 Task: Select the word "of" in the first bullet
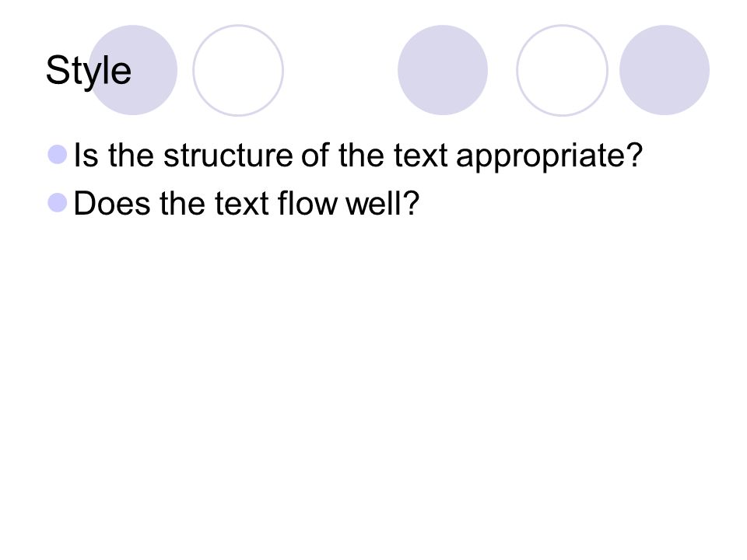(x=315, y=156)
